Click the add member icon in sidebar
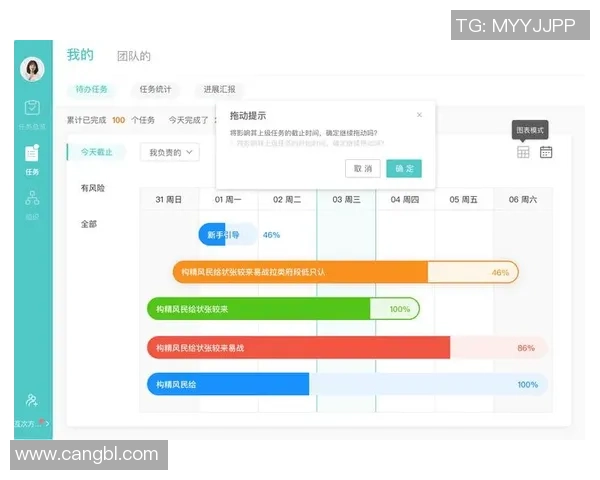The height and width of the screenshot is (480, 600). click(x=32, y=400)
